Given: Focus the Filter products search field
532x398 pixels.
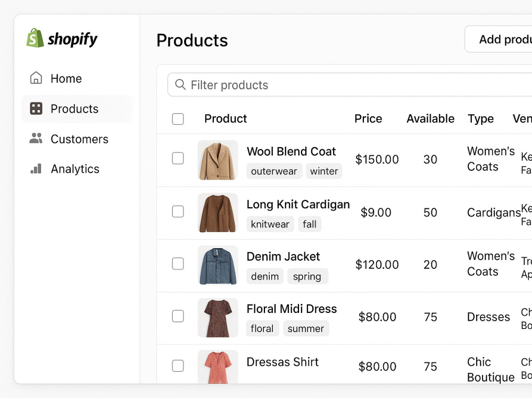Looking at the screenshot, I should coord(350,84).
